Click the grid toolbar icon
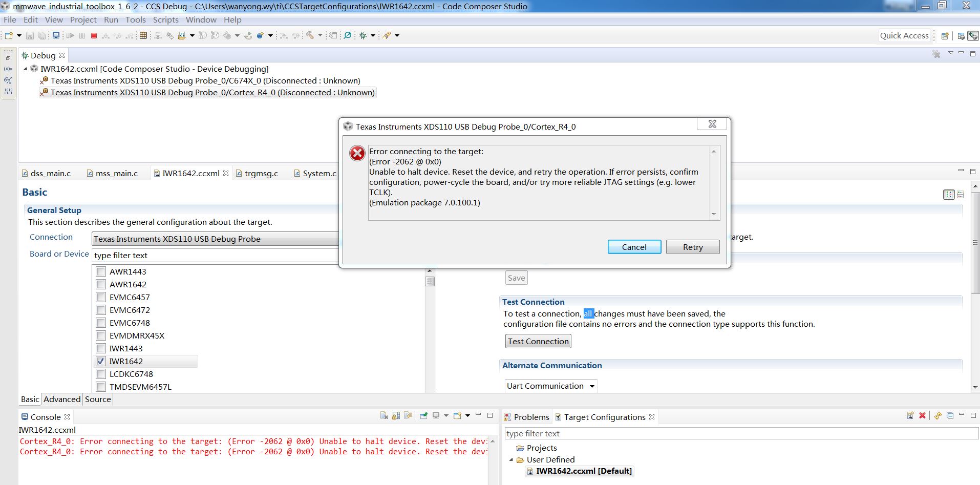 [x=143, y=35]
